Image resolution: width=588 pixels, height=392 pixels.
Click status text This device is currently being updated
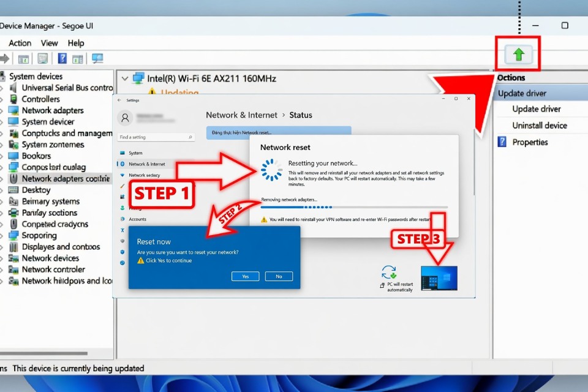coord(78,368)
